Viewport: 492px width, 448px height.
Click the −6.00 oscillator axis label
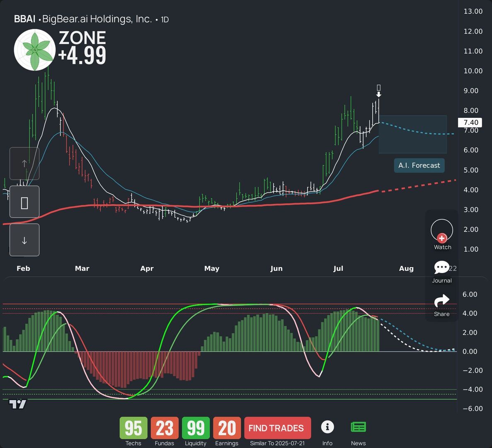(473, 409)
